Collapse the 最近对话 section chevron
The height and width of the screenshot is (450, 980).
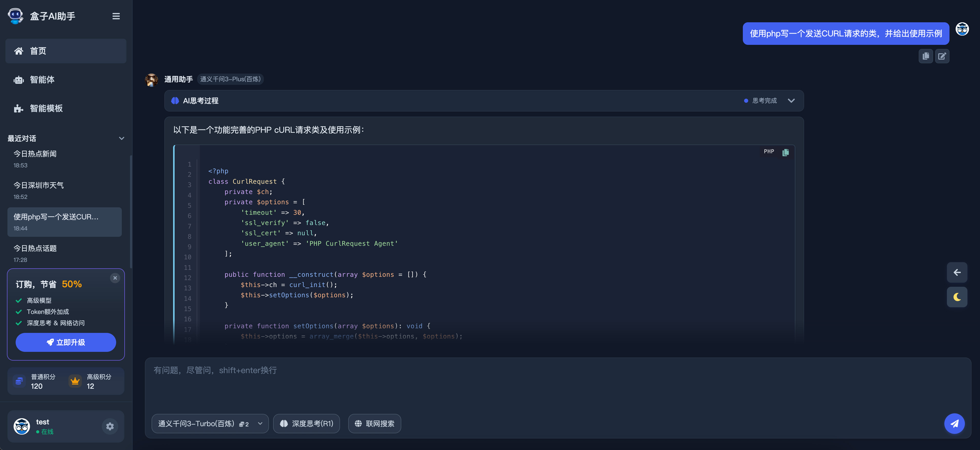click(x=121, y=138)
